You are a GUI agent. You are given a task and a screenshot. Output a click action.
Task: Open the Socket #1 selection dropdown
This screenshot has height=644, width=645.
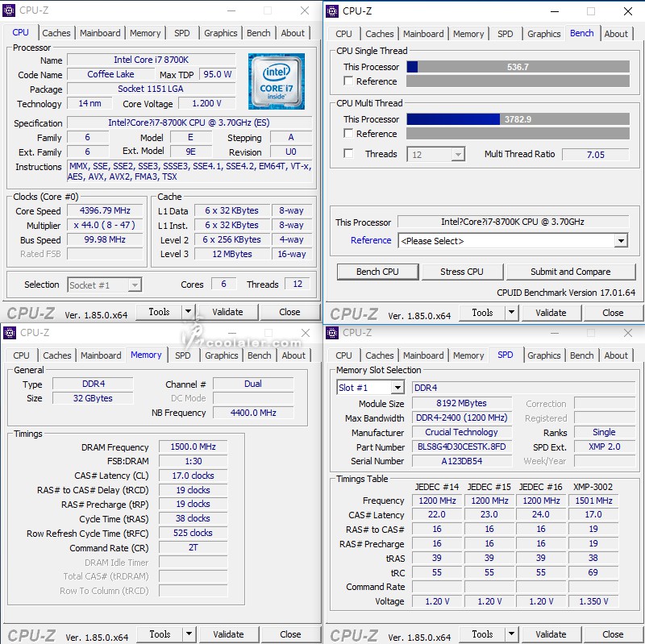tap(135, 285)
